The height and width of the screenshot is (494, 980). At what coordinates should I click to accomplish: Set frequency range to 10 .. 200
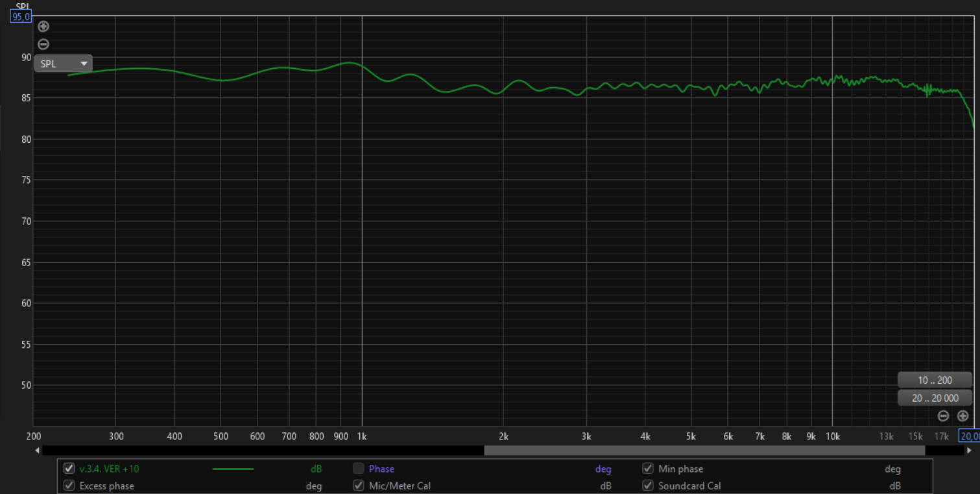[x=935, y=380]
